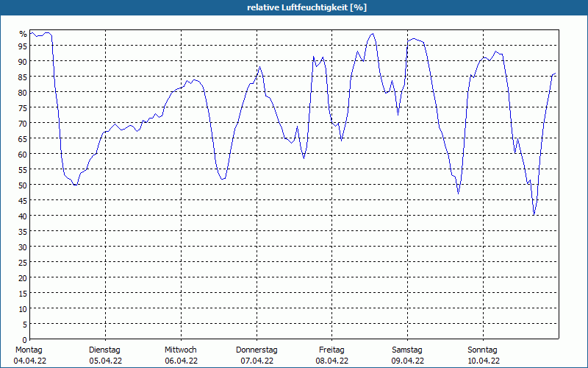Select the date '09.04.22'
The width and height of the screenshot is (588, 368).
408,361
